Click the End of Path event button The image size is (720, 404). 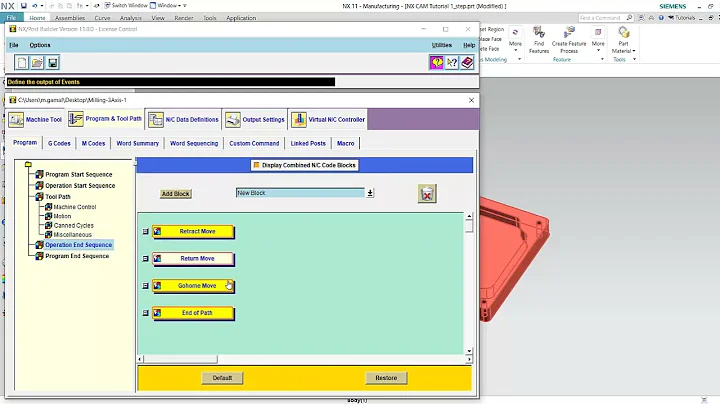[193, 313]
